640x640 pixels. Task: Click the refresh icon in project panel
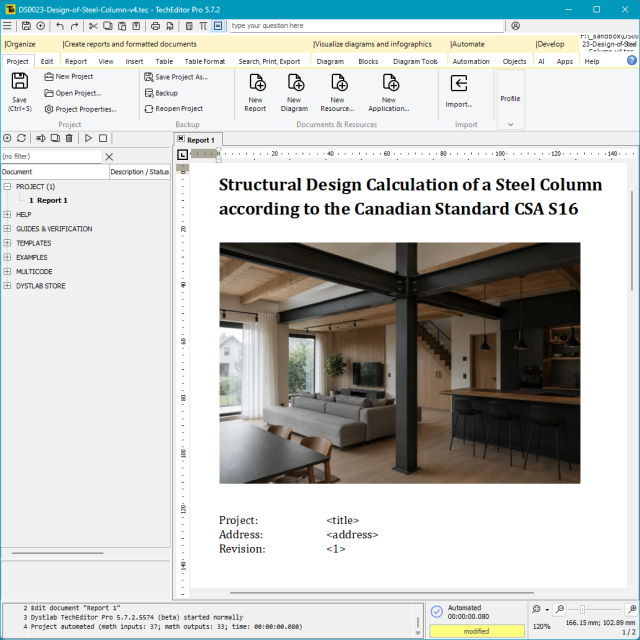coord(21,138)
